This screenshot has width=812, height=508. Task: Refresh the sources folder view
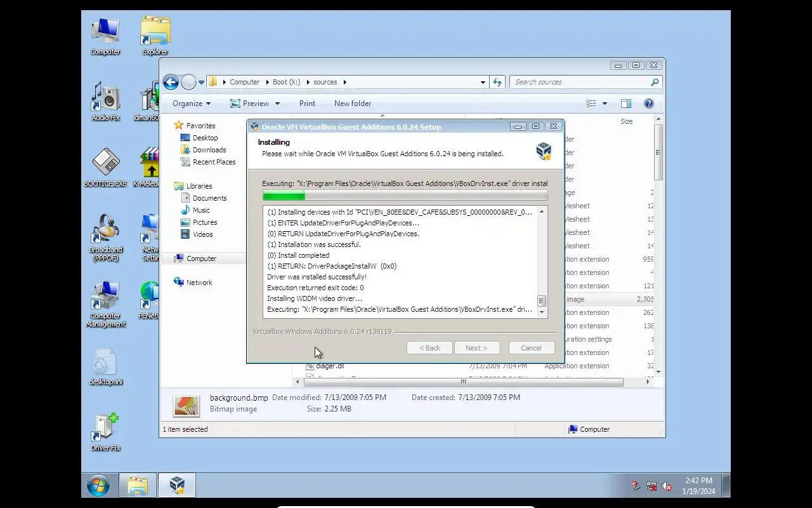tap(497, 82)
